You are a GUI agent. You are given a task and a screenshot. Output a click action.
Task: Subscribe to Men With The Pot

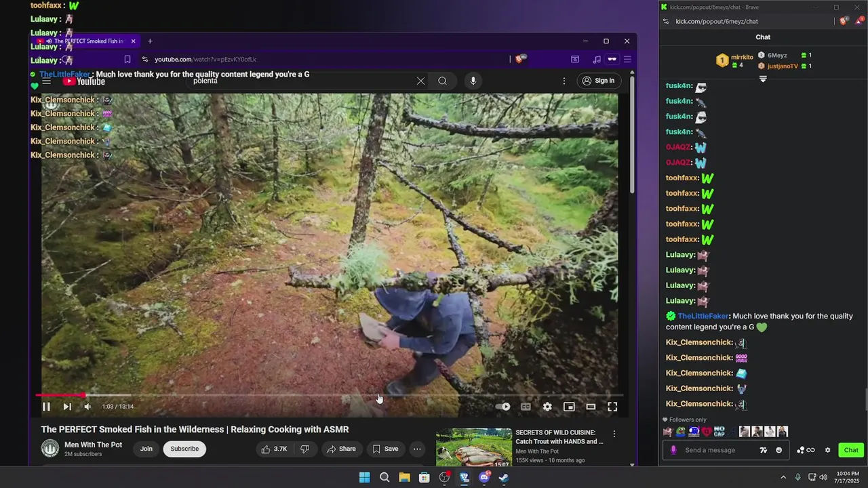[184, 449]
